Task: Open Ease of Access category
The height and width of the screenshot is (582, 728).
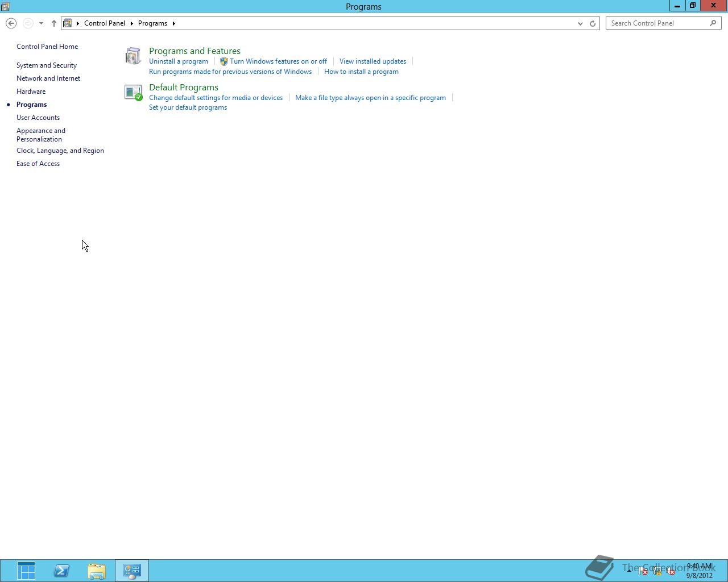Action: [38, 164]
